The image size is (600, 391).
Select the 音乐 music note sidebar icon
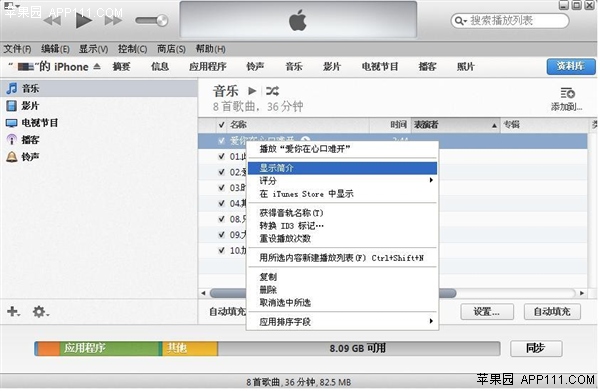pyautogui.click(x=12, y=88)
